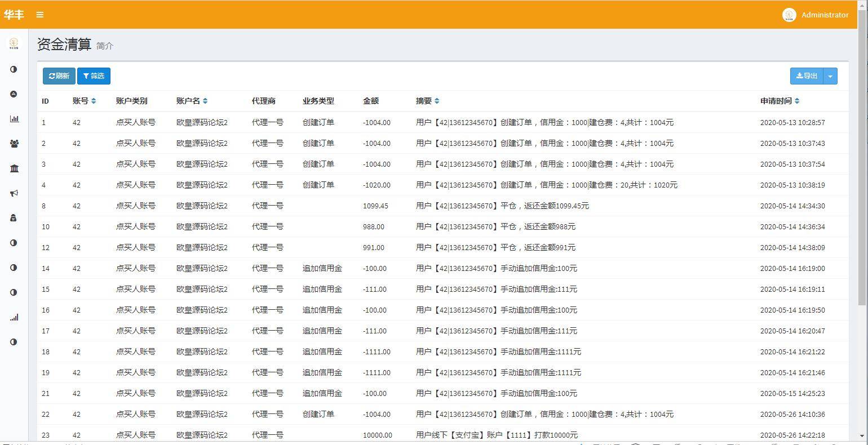Screen dimensions: 868x445
Task: Open the export dropdown arrow next to 导出
Action: tap(830, 75)
